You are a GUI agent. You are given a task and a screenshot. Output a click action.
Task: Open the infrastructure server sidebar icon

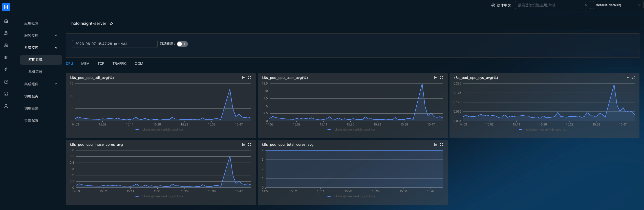click(x=6, y=45)
